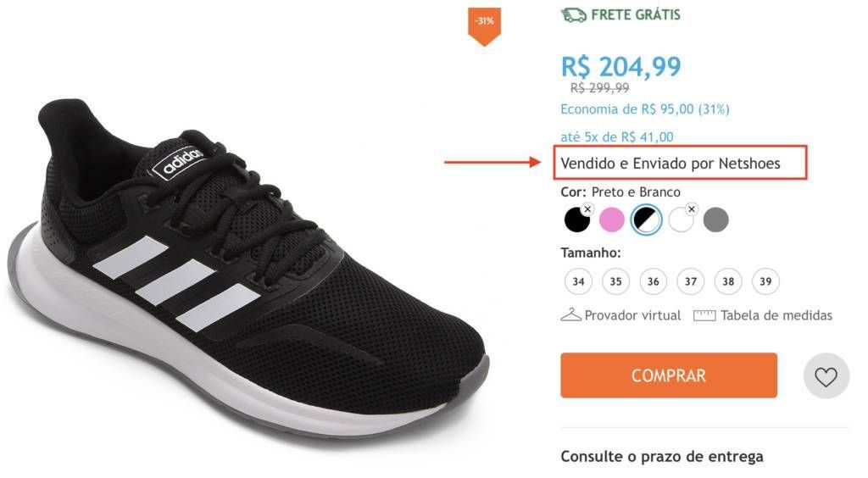This screenshot has width=868, height=478.
Task: Click the heart wishlist icon
Action: click(826, 376)
